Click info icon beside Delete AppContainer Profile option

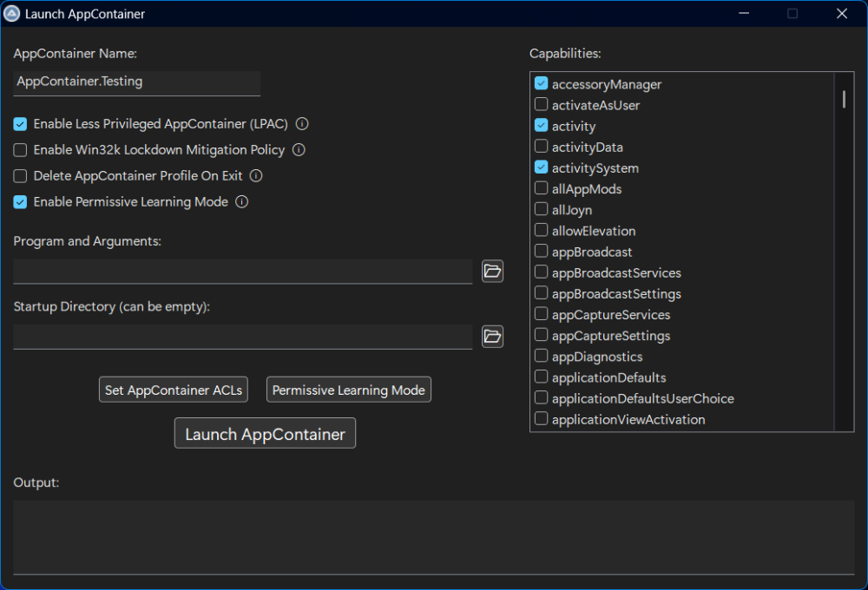tap(256, 176)
